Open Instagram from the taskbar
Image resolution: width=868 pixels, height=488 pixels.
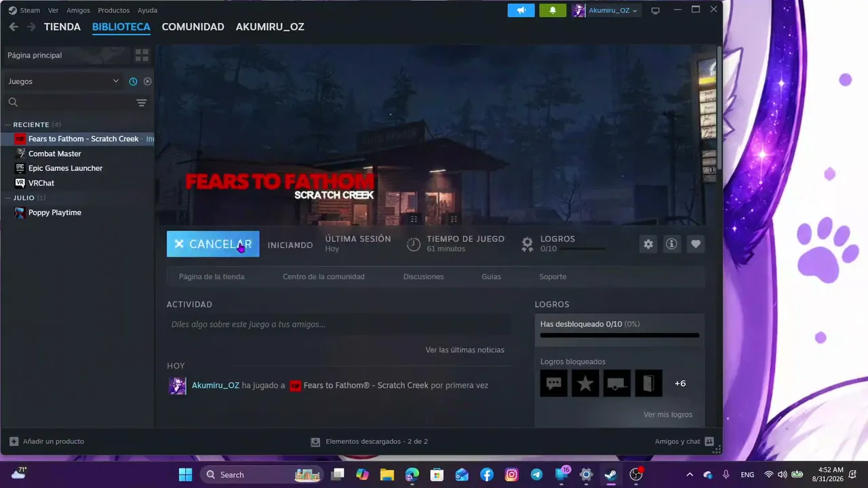click(512, 474)
